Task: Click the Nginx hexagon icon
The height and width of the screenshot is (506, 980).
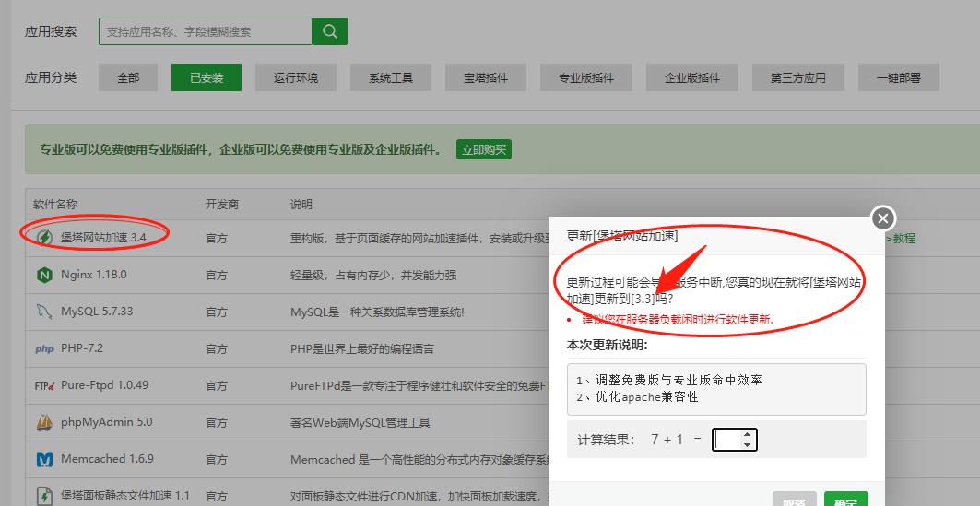Action: (44, 275)
